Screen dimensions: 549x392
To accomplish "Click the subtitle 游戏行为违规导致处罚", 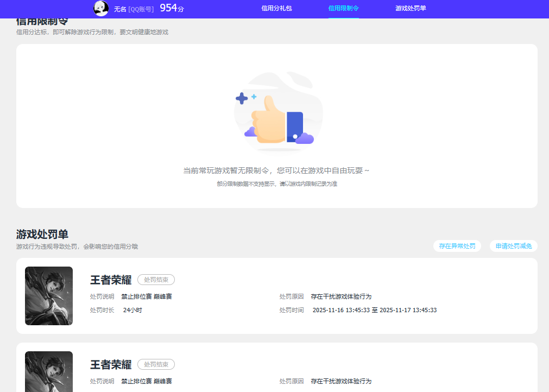I will (x=77, y=246).
